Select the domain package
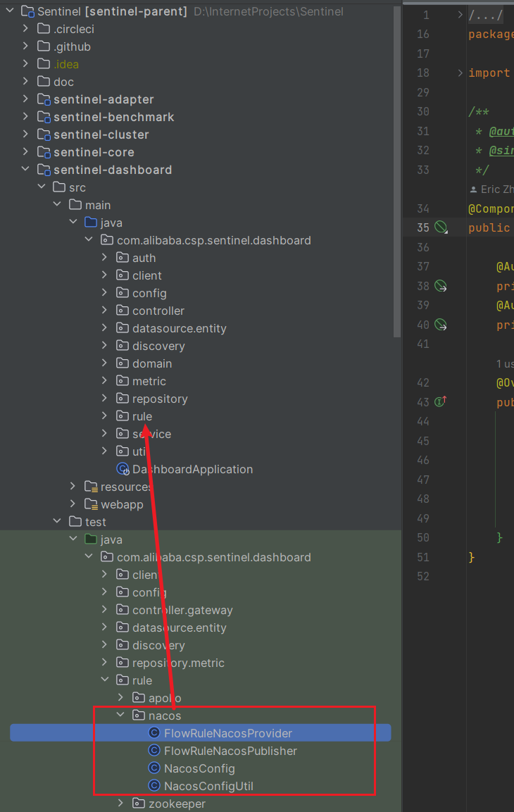The image size is (514, 812). (152, 363)
